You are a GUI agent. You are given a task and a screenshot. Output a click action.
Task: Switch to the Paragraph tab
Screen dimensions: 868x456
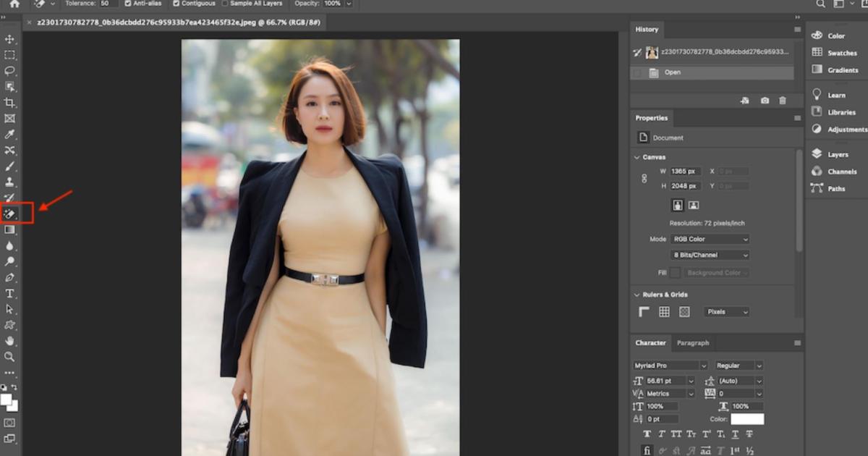pos(692,343)
